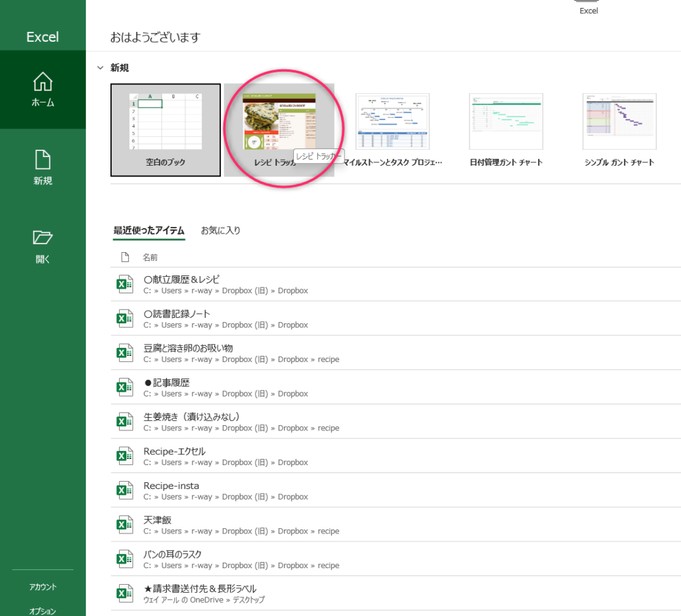Select the 最近使ったアイテム tab
Image resolution: width=681 pixels, height=616 pixels.
tap(149, 231)
